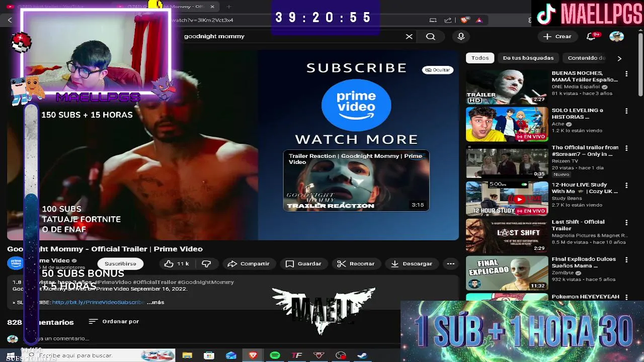Close the Goodnight Mommy browser tab
Viewport: 644px width, 362px height.
tap(212, 7)
